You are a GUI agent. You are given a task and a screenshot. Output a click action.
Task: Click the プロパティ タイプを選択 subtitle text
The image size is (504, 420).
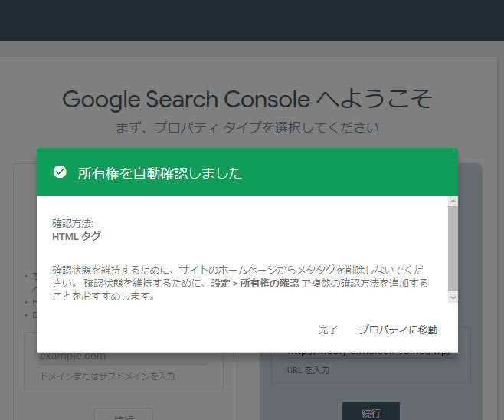(247, 126)
